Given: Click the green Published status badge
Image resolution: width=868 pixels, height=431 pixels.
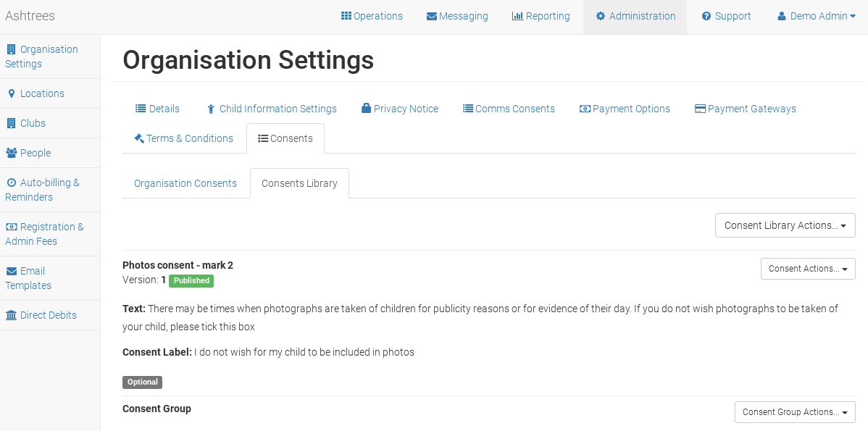Looking at the screenshot, I should click(191, 281).
